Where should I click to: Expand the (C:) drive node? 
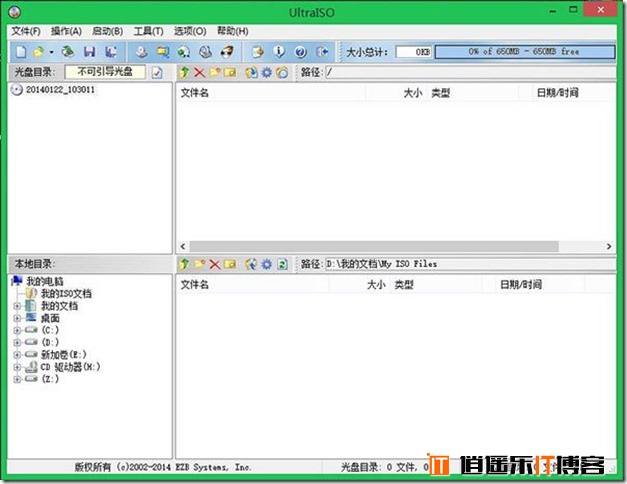[x=17, y=331]
